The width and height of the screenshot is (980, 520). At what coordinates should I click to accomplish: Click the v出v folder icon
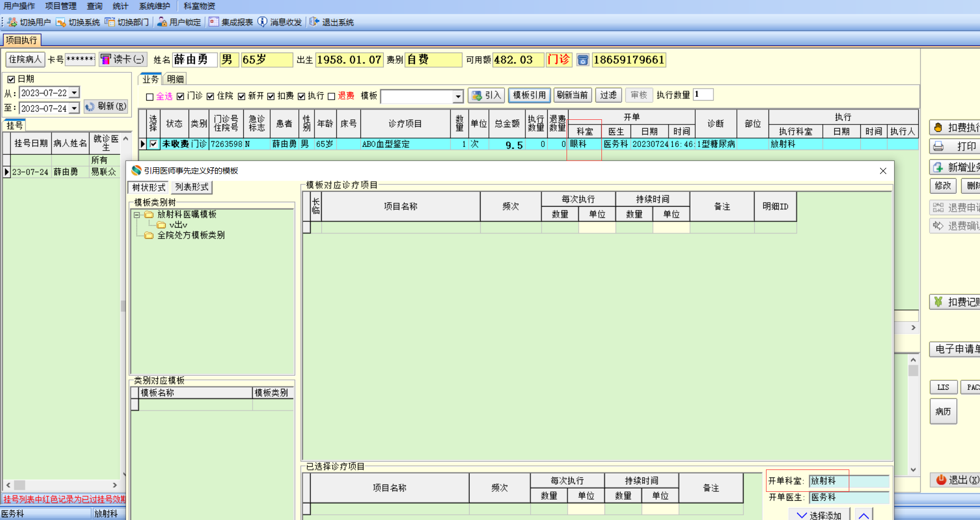[161, 225]
